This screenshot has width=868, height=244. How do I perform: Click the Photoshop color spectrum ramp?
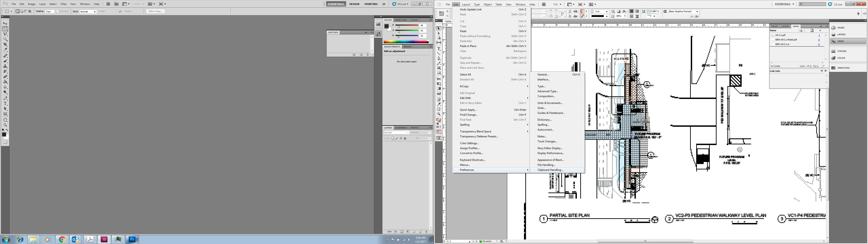click(x=406, y=42)
